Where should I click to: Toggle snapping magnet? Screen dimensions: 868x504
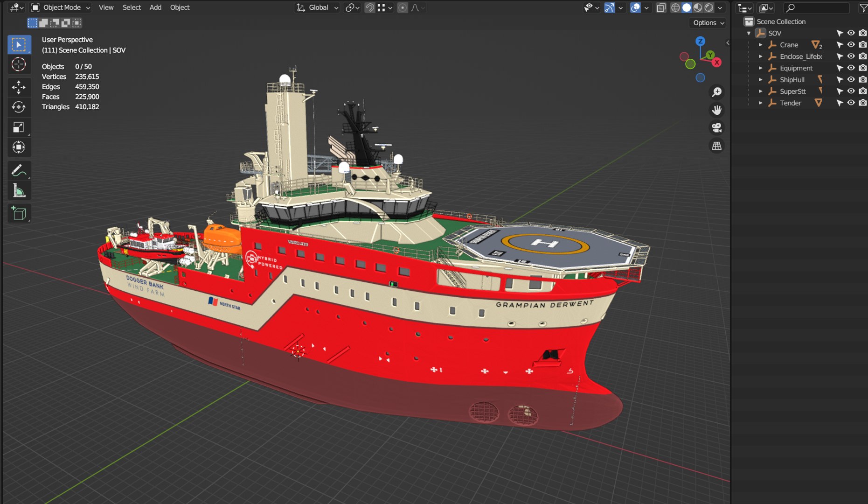coord(370,8)
